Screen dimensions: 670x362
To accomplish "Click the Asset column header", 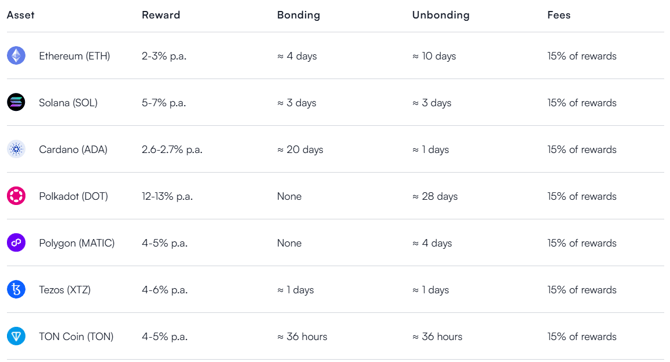I will click(x=21, y=15).
